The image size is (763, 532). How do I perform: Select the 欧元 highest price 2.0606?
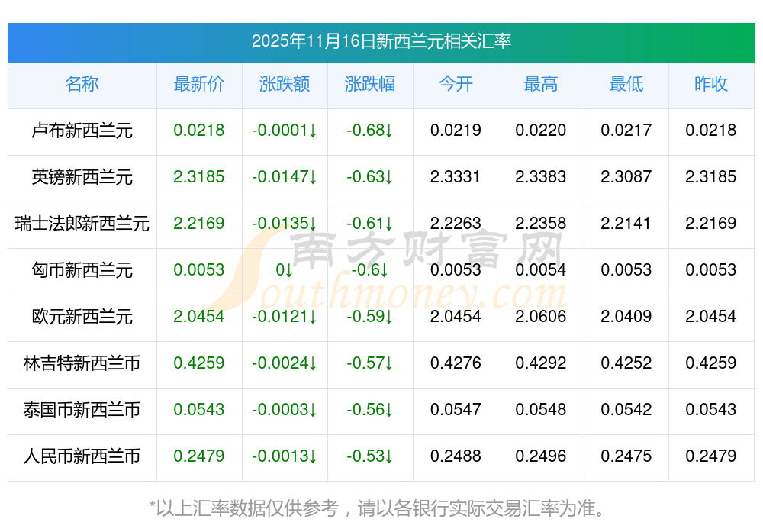tap(541, 317)
